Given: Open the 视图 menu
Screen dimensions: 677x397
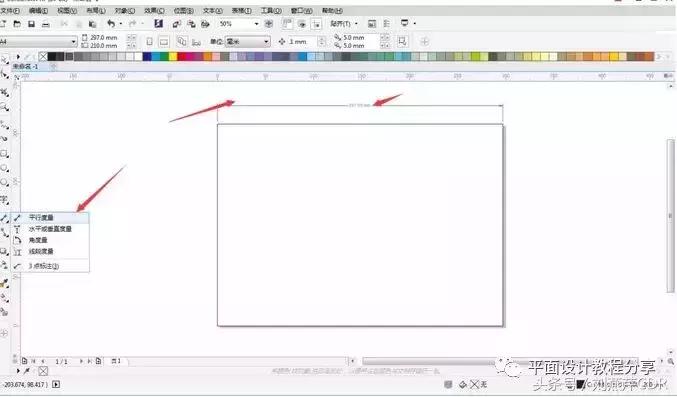Looking at the screenshot, I should click(x=67, y=10).
